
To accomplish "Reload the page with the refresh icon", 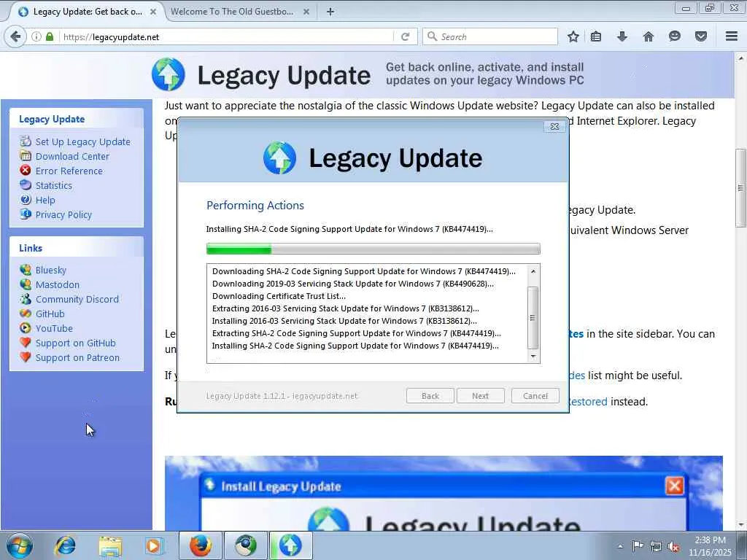I will click(406, 36).
